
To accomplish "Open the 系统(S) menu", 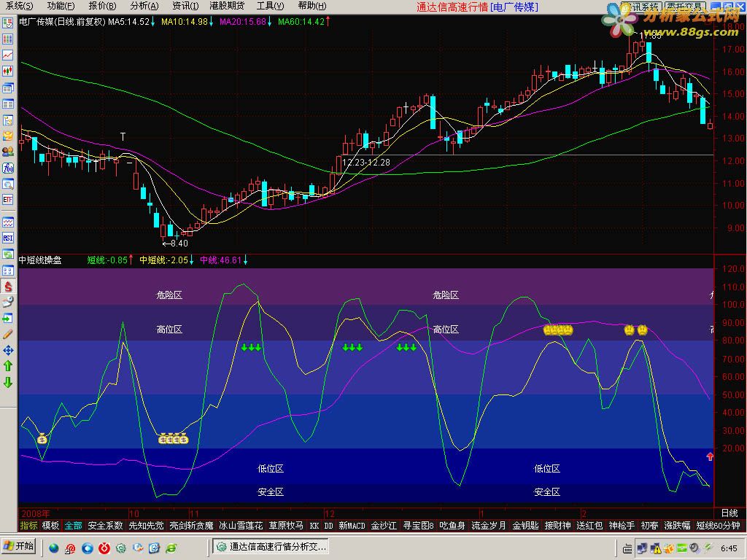I will (x=20, y=6).
